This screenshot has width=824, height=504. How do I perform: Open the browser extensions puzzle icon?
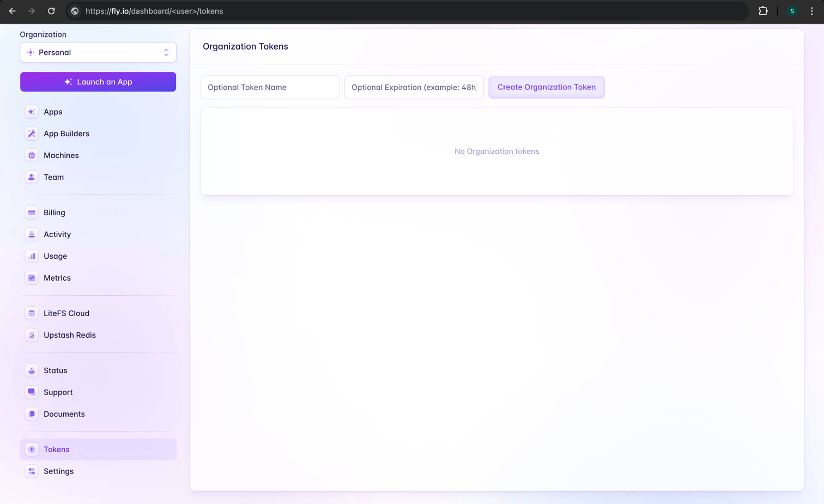[763, 11]
